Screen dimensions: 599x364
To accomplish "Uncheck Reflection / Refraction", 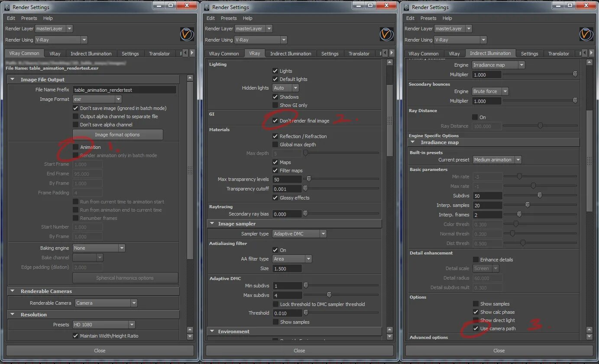I will [x=275, y=136].
